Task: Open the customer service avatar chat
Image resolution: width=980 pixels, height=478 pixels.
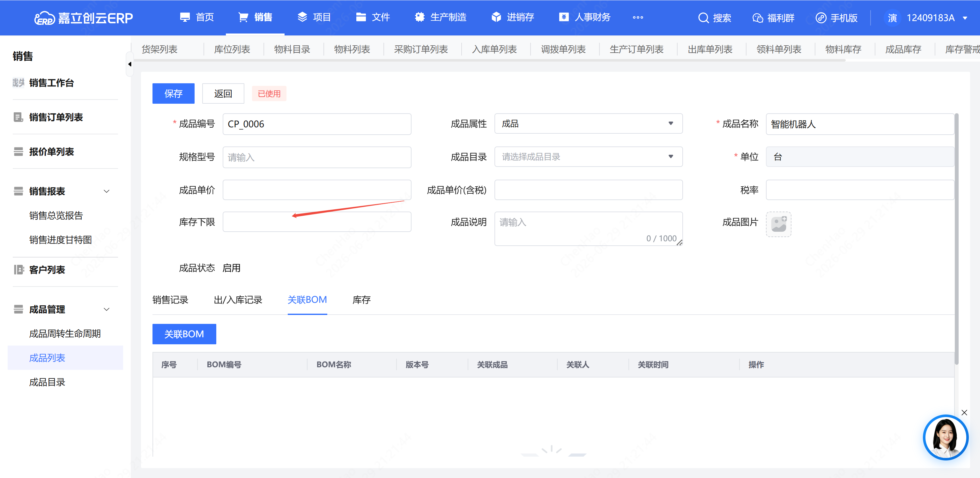Action: pos(945,437)
